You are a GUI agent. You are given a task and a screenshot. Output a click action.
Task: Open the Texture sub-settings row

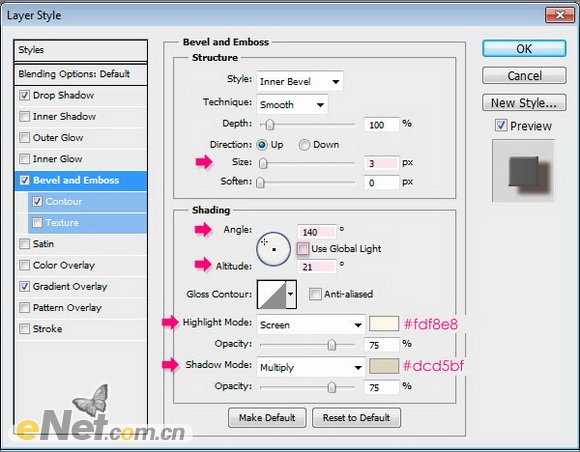click(87, 223)
